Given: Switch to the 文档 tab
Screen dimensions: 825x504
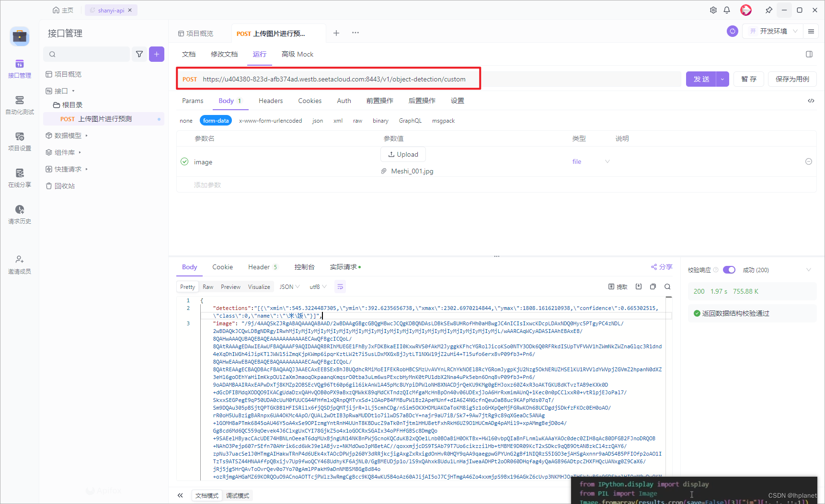Looking at the screenshot, I should [x=189, y=54].
